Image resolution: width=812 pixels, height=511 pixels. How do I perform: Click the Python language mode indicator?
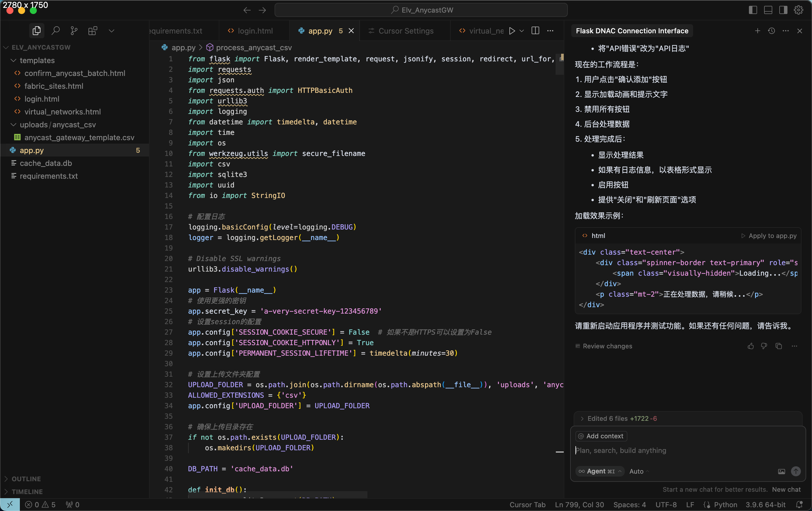point(725,504)
